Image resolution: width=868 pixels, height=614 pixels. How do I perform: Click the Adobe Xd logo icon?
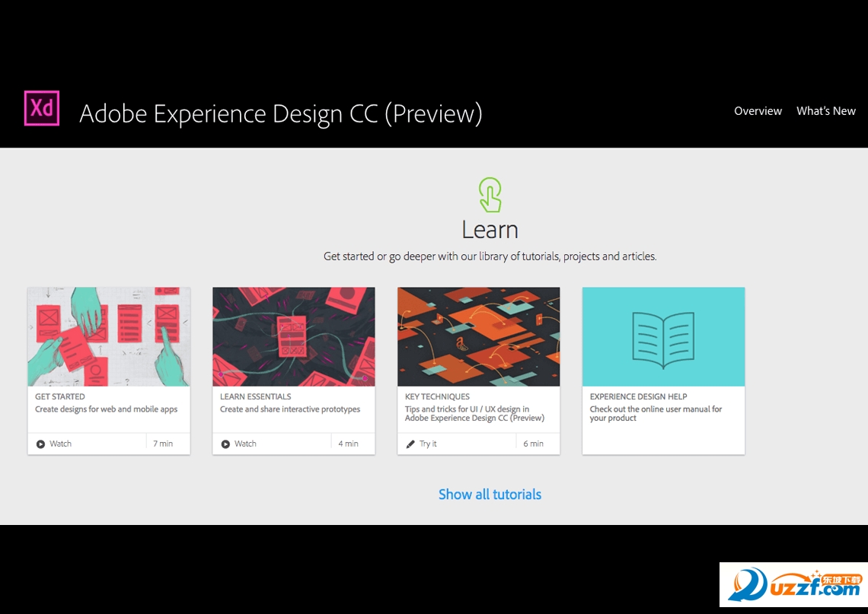click(42, 108)
